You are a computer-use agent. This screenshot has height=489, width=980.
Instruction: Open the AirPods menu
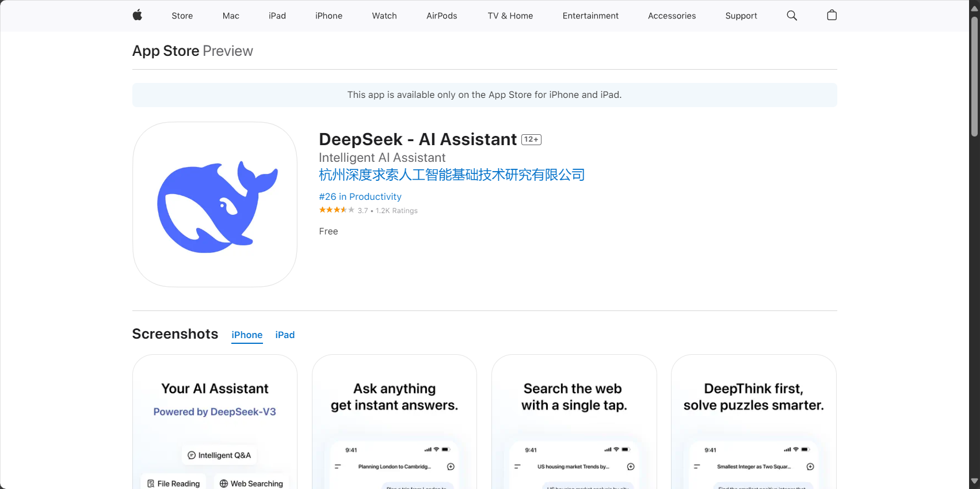tap(441, 16)
